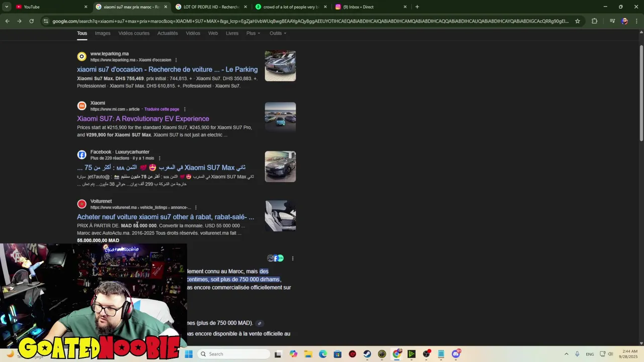Select the Livres search filter

[x=232, y=33]
